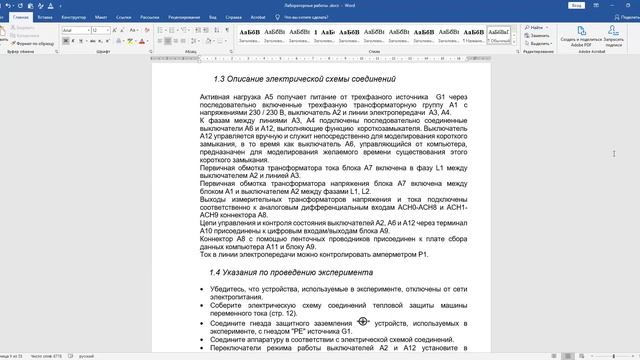Click the Format Painter brush (Формат по образцу)
The width and height of the screenshot is (640, 360).
coord(33,43)
